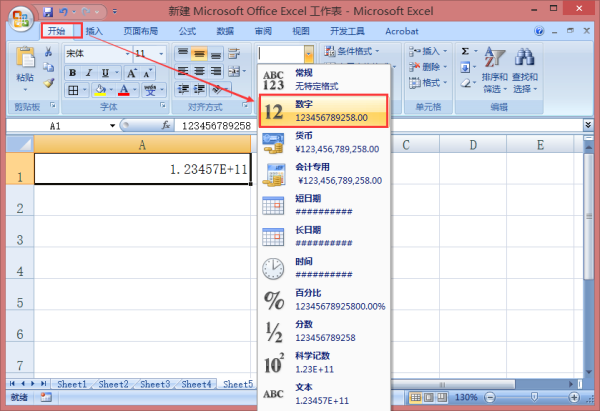600x411 pixels.
Task: Toggle italic formatting
Action: coord(89,73)
